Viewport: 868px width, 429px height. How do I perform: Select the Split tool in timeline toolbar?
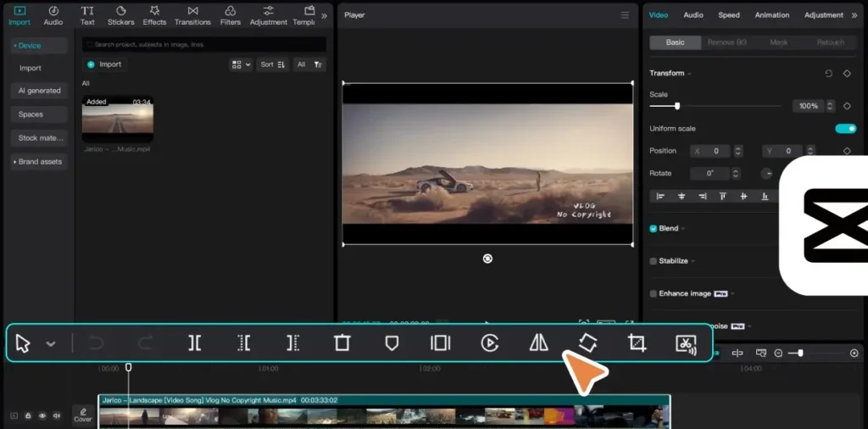tap(194, 343)
